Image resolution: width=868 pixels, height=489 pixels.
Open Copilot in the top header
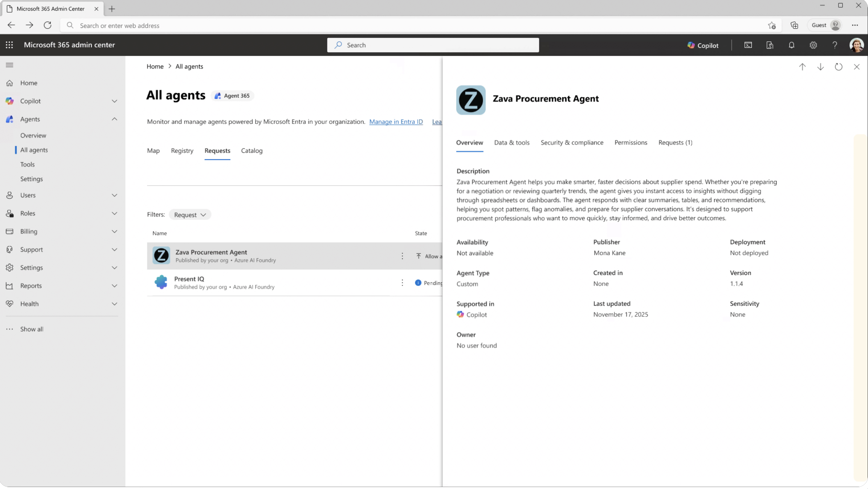tap(703, 45)
